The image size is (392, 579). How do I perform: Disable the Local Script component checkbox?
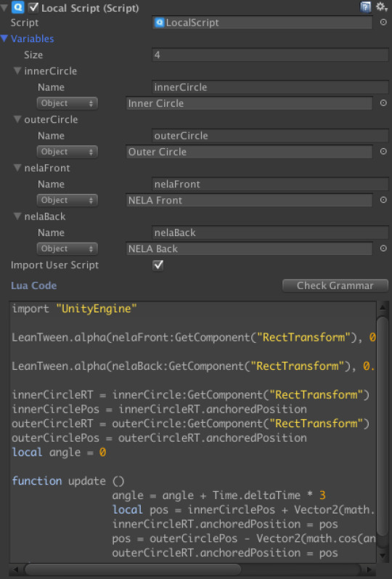33,7
